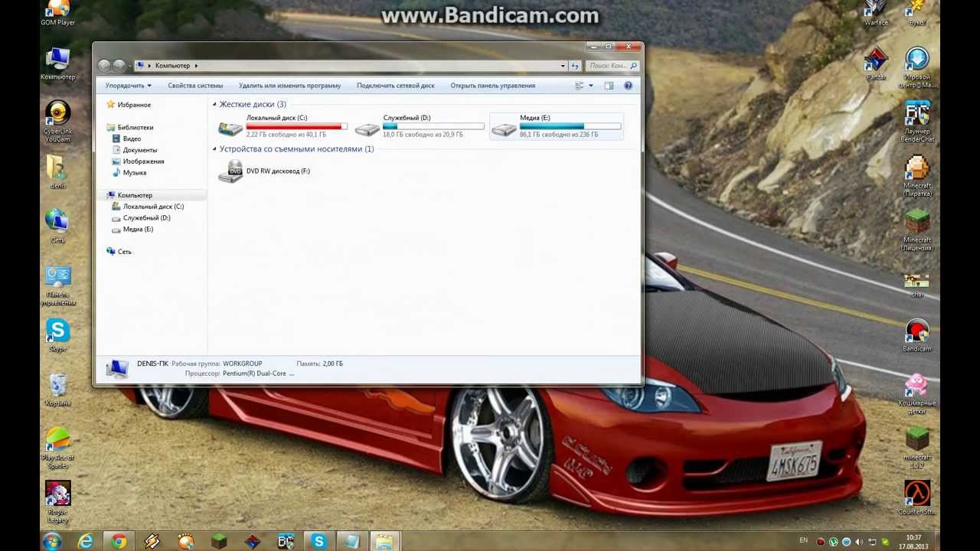Select Медиа (E:) in sidebar

138,230
